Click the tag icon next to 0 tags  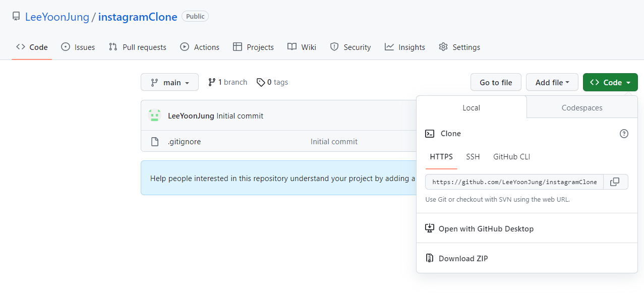(x=261, y=82)
